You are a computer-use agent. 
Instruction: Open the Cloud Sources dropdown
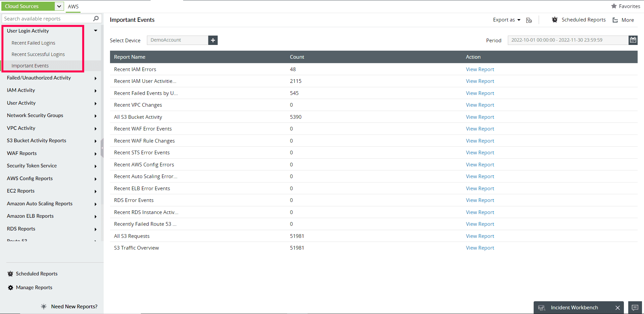point(59,6)
